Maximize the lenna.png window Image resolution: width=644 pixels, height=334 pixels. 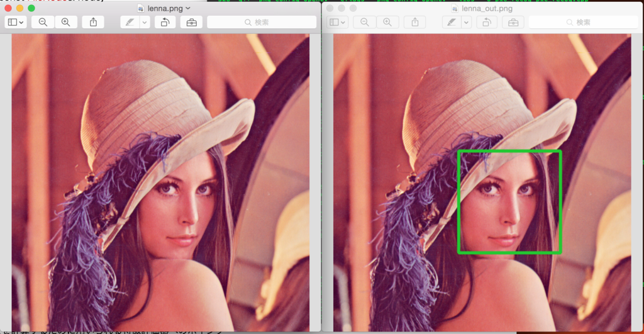tap(31, 8)
